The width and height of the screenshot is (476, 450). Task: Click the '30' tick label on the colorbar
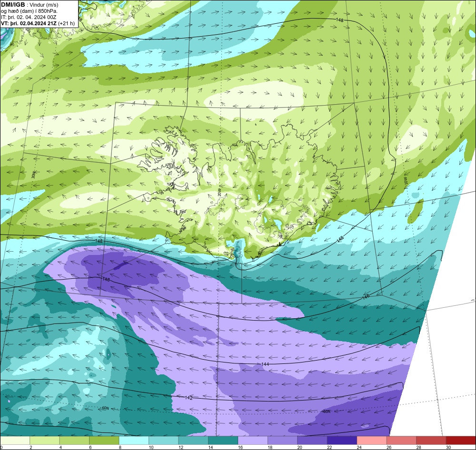(x=448, y=447)
